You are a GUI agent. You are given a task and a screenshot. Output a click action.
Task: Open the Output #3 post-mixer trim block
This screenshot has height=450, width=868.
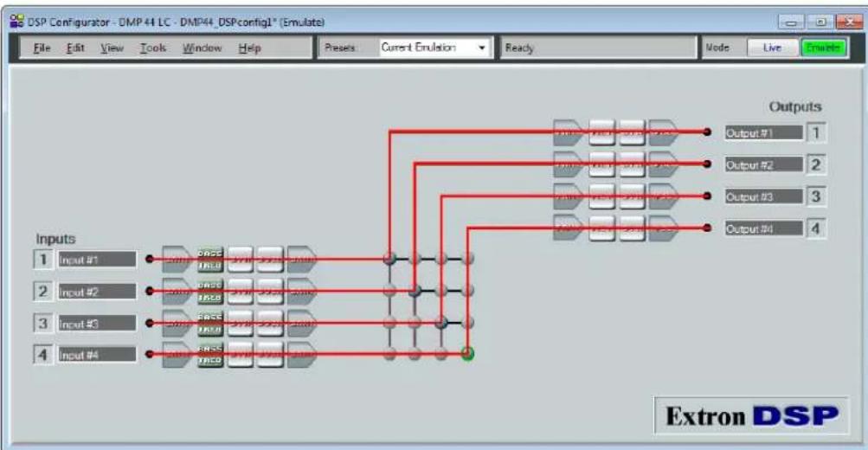[568, 196]
